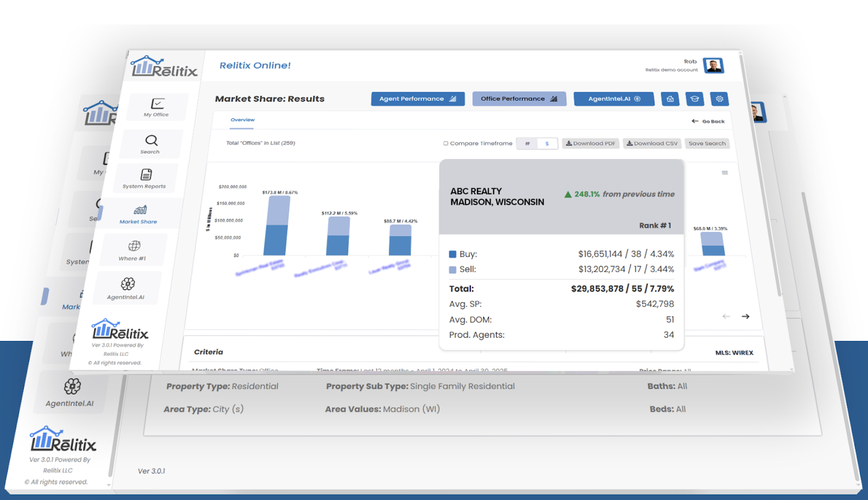
Task: Open settings with the gear icon
Action: (719, 99)
